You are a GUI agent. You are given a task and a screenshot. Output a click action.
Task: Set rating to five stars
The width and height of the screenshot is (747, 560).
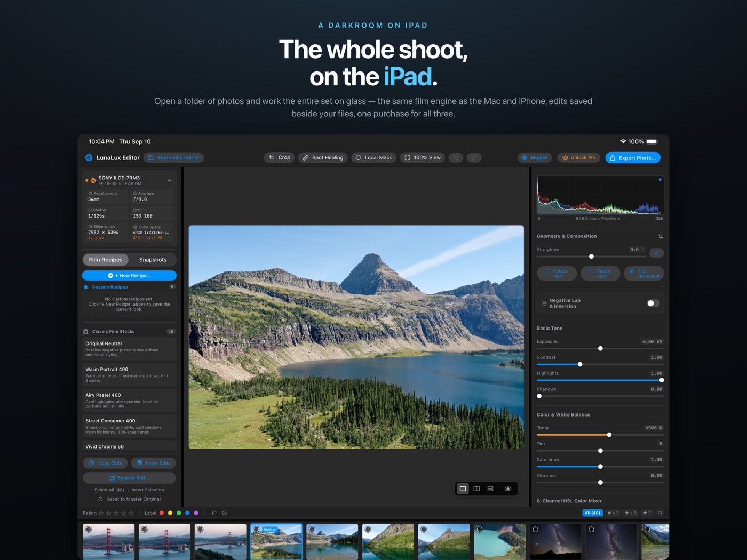[131, 513]
